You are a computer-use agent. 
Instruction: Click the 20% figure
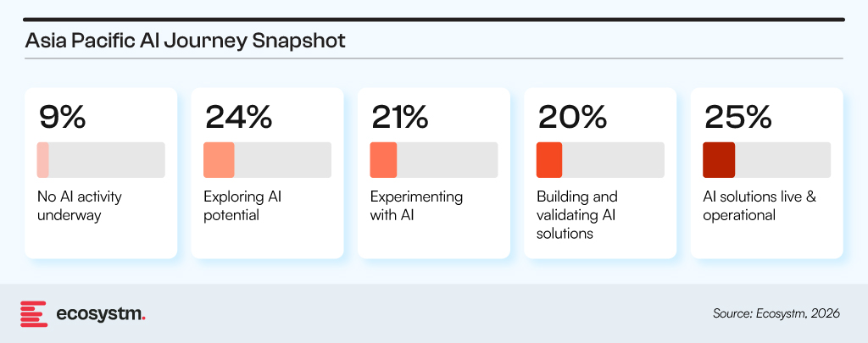[x=571, y=117]
